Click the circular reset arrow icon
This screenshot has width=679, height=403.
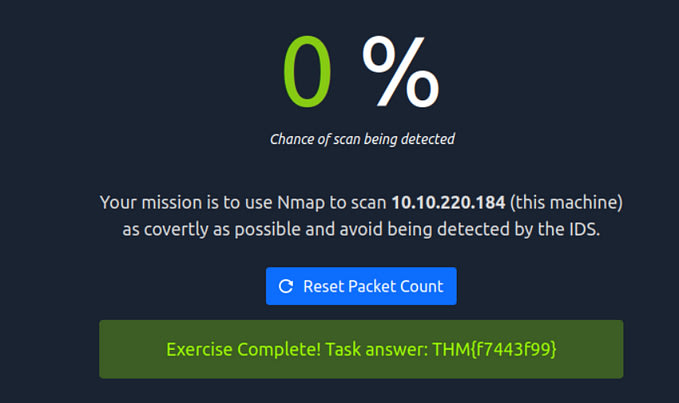286,286
